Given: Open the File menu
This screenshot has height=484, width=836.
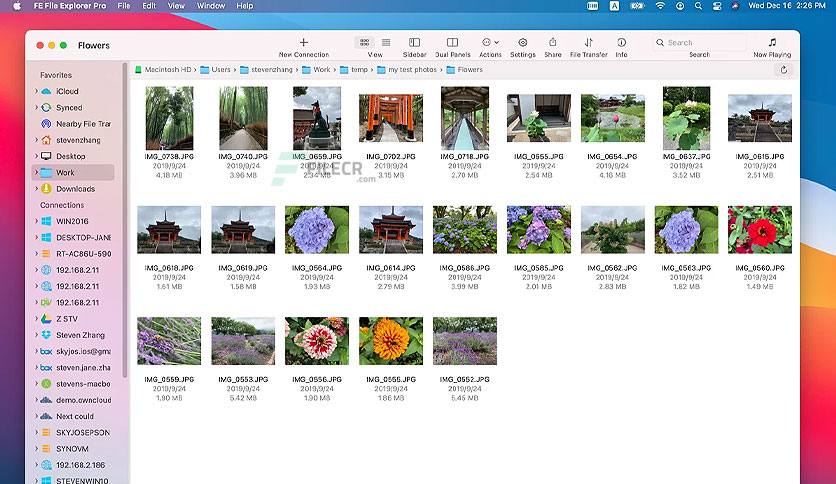Looking at the screenshot, I should tap(124, 6).
